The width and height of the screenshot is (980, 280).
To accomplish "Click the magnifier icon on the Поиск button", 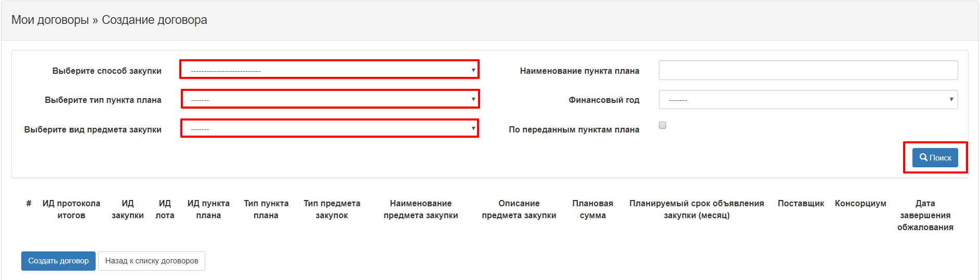I will click(923, 157).
